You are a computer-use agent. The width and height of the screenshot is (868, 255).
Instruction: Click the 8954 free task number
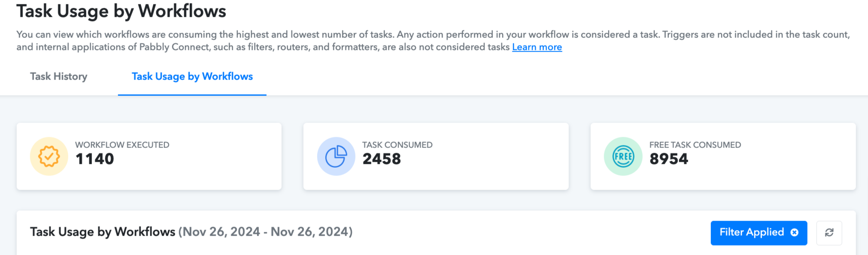pos(669,159)
